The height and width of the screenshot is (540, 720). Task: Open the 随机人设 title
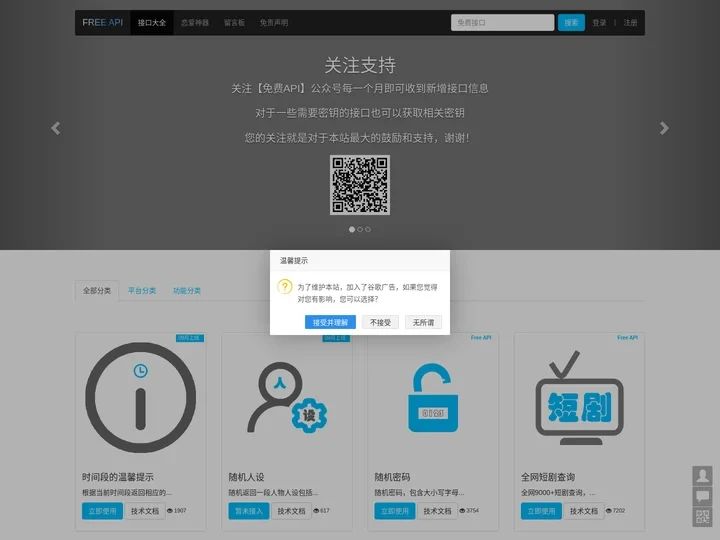247,477
